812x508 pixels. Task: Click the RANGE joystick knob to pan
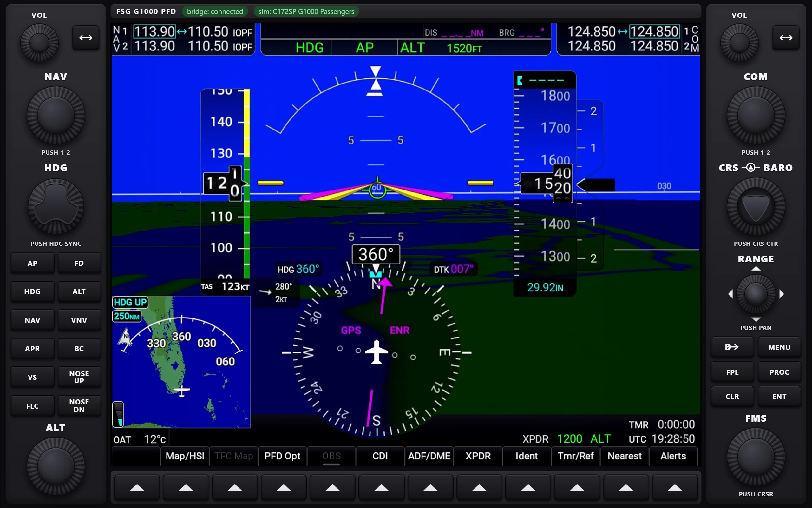pos(756,294)
